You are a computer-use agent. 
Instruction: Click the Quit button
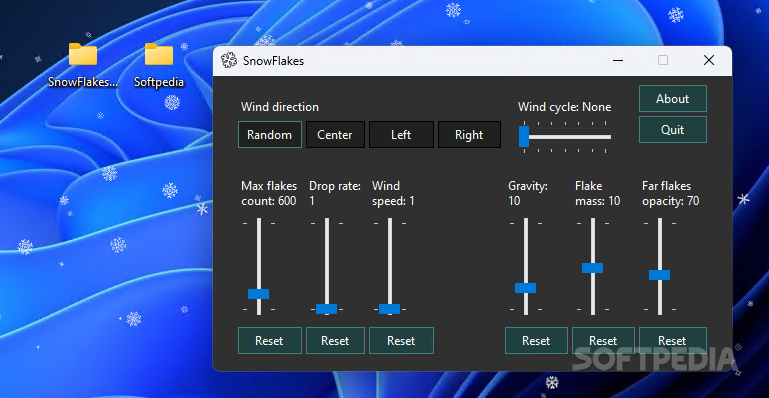(672, 130)
